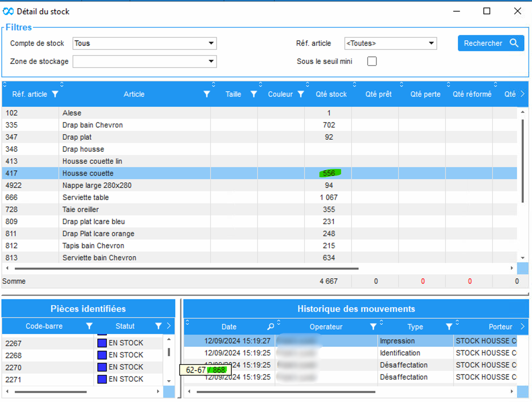Viewport: 532px width, 402px height.
Task: Click the Rechercher search button
Action: [x=491, y=43]
